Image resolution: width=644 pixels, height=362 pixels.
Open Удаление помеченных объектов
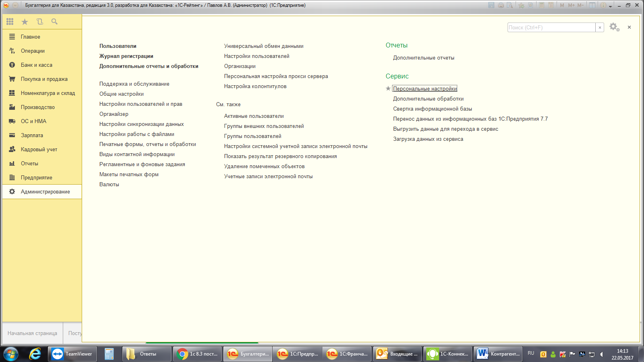coord(264,166)
